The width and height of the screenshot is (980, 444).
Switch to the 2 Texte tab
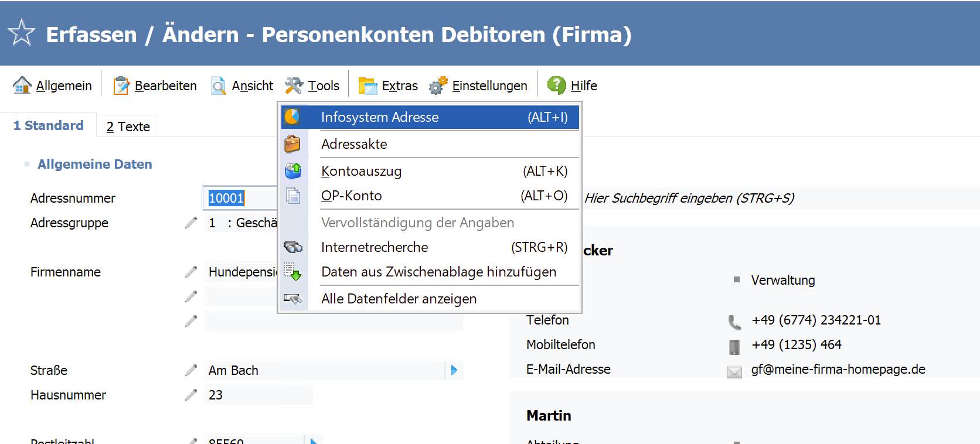[x=128, y=127]
